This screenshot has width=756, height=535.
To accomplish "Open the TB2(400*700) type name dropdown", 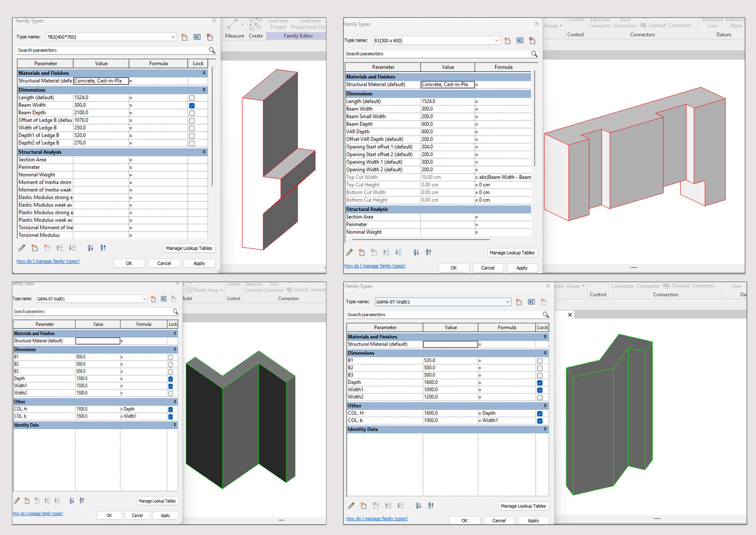I will pos(173,37).
